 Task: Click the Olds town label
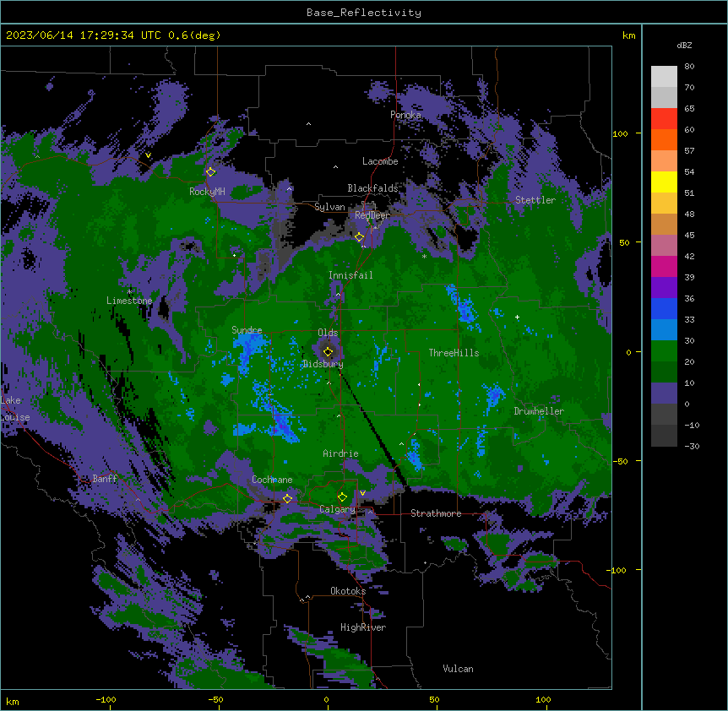328,333
